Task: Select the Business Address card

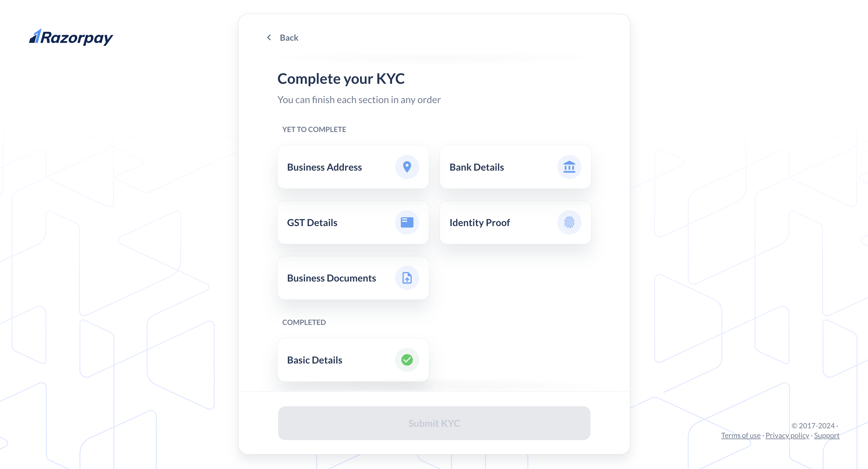Action: click(x=353, y=167)
